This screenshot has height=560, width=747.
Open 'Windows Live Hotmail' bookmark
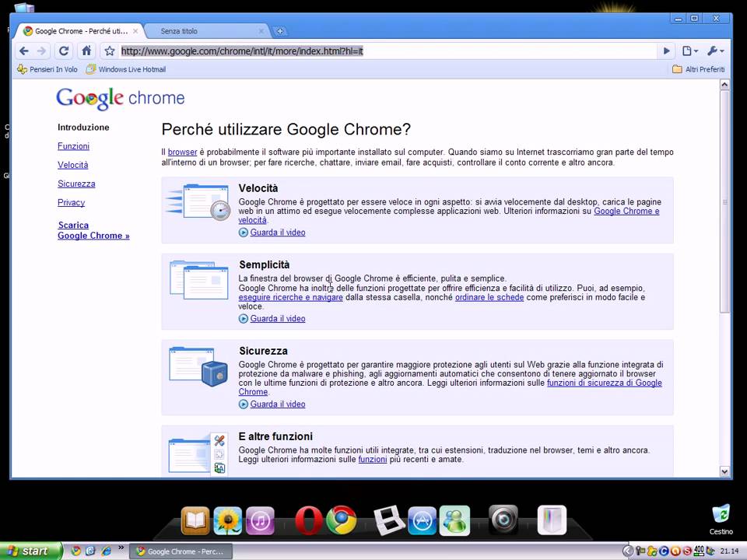coord(126,69)
